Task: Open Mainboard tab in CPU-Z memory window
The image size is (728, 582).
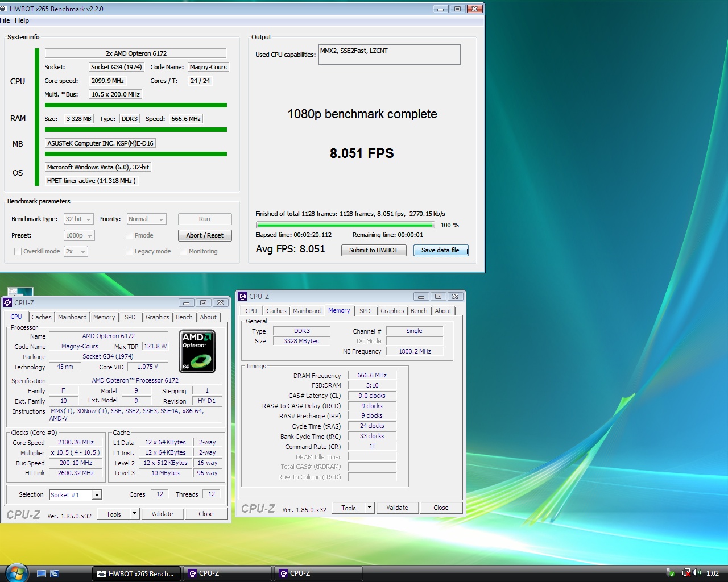Action: click(307, 311)
